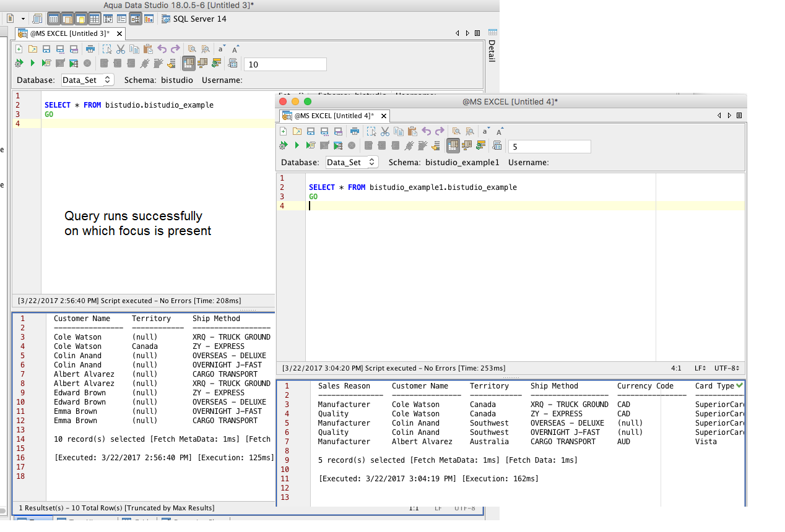This screenshot has width=785, height=532.
Task: Close the Untitled 4 tab with its X
Action: [384, 116]
